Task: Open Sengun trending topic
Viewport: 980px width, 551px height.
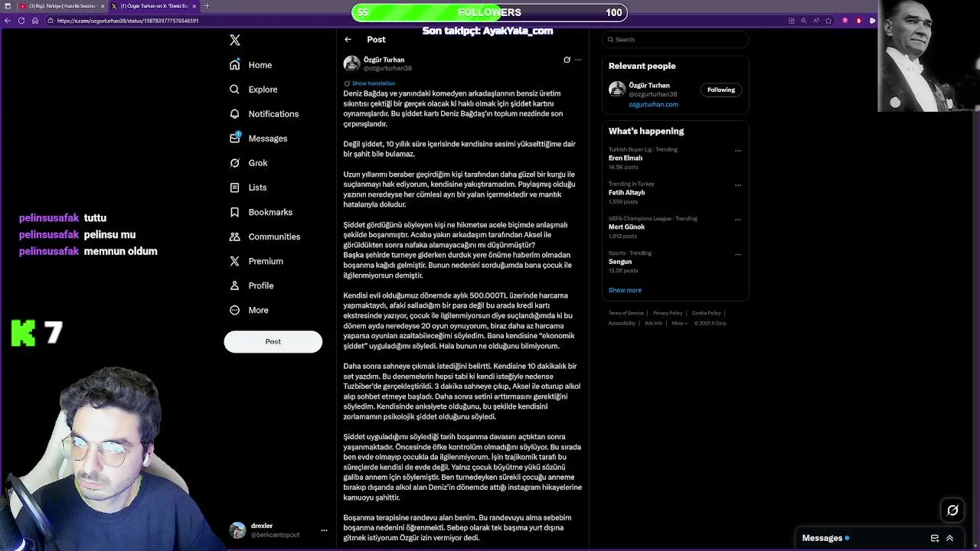Action: pos(620,262)
